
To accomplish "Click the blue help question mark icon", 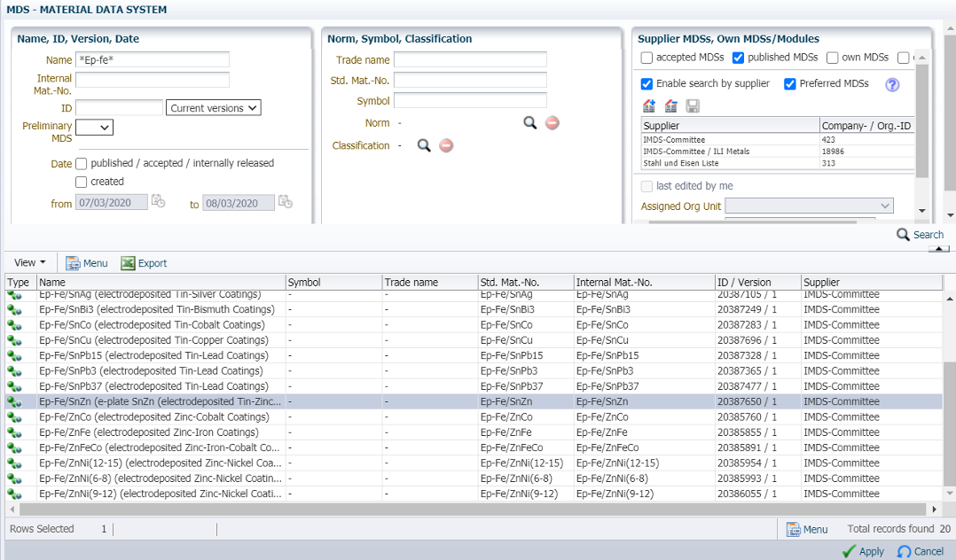I will pos(892,85).
